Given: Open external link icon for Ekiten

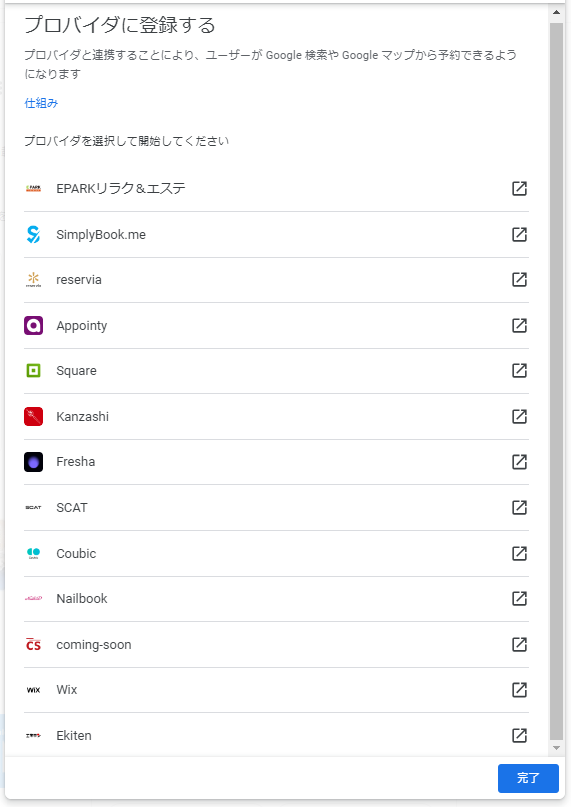Looking at the screenshot, I should click(519, 735).
